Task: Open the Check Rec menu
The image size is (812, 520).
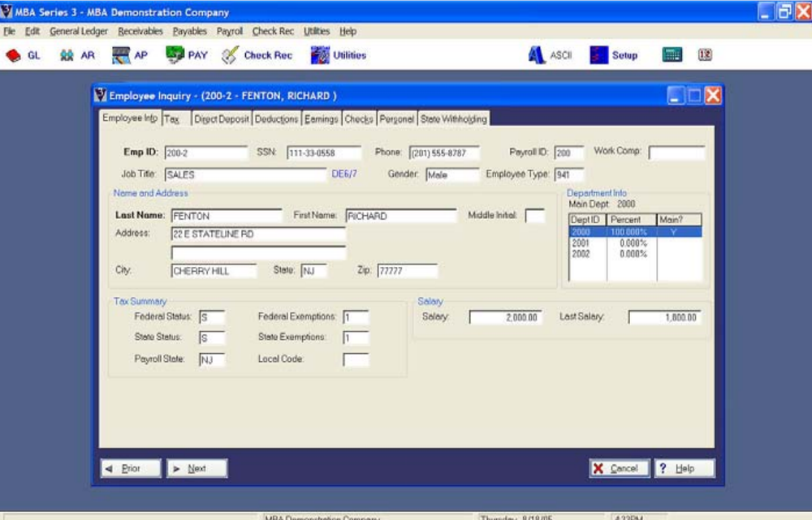Action: point(273,32)
